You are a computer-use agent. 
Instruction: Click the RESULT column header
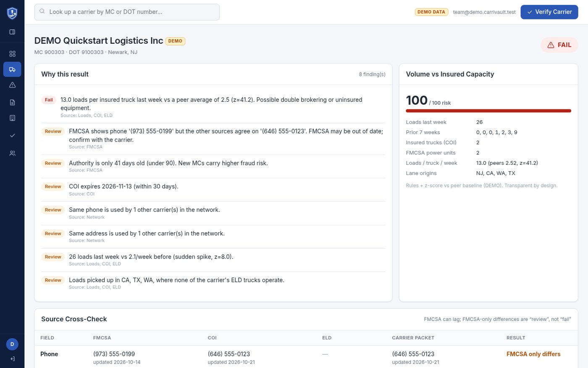coord(516,338)
